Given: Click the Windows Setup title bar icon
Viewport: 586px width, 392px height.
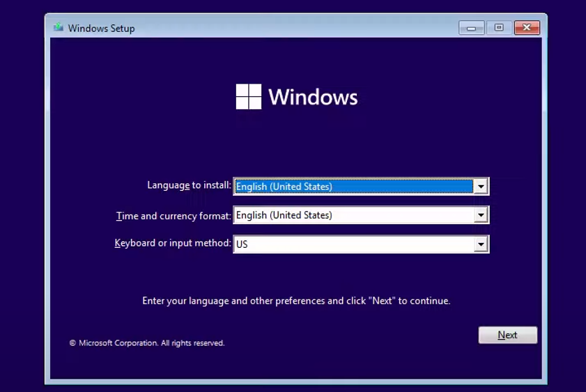Looking at the screenshot, I should click(x=58, y=28).
